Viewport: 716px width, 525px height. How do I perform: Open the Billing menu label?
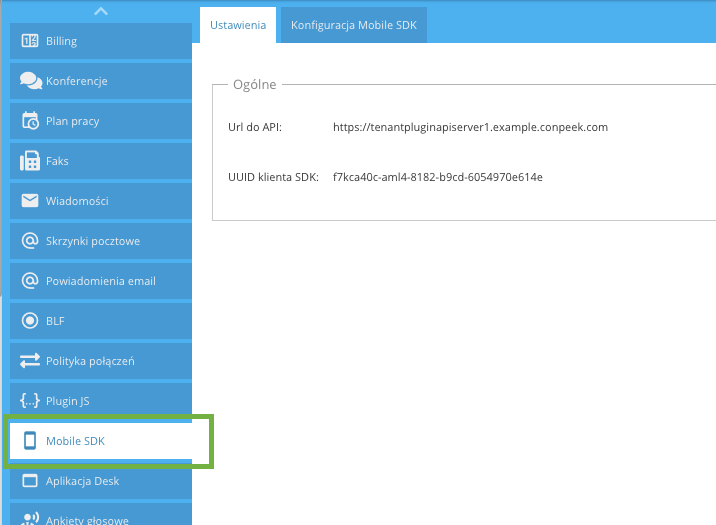coord(61,41)
